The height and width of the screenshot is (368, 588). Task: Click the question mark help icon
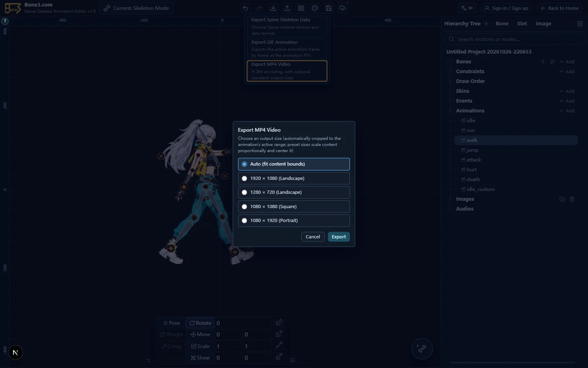(x=5, y=21)
